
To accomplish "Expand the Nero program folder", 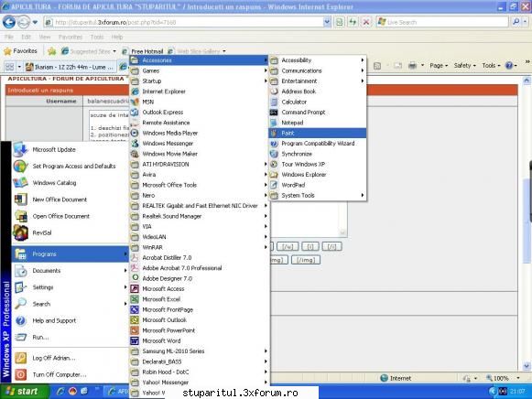I will [200, 195].
